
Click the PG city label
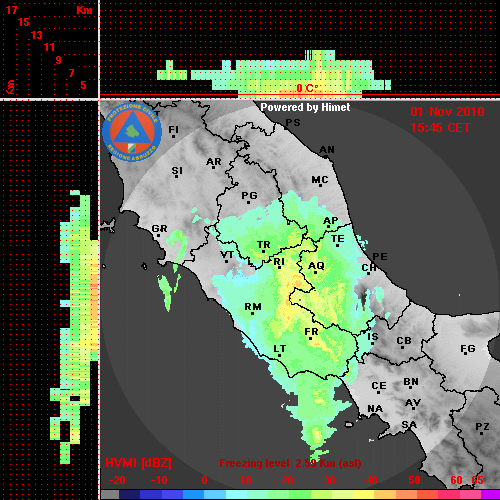pos(249,195)
